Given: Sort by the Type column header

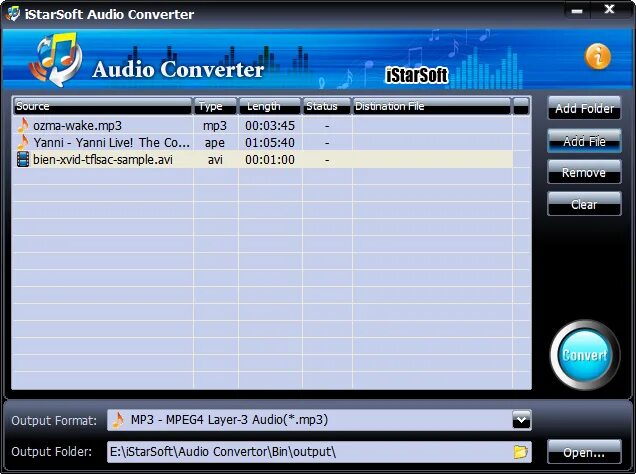Looking at the screenshot, I should click(215, 106).
